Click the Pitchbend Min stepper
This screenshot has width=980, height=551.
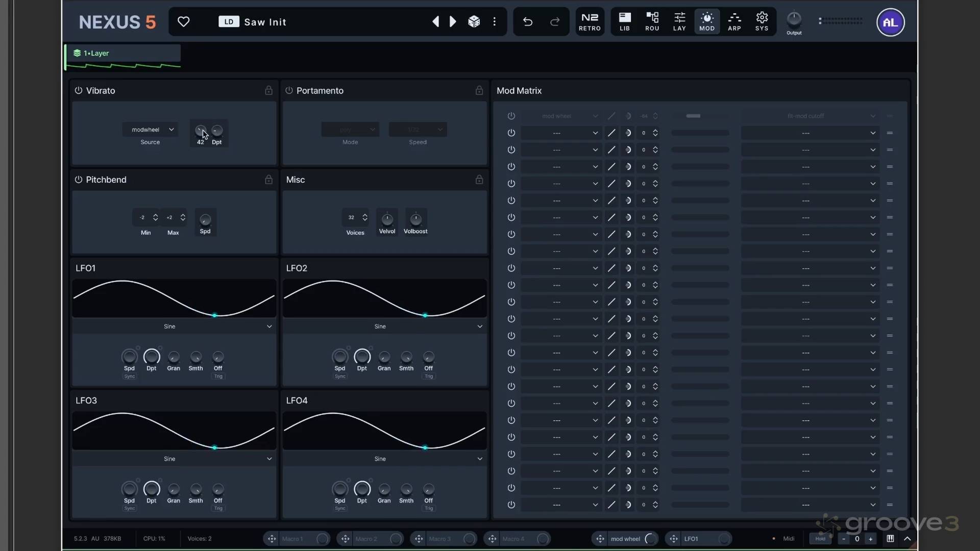(x=155, y=217)
